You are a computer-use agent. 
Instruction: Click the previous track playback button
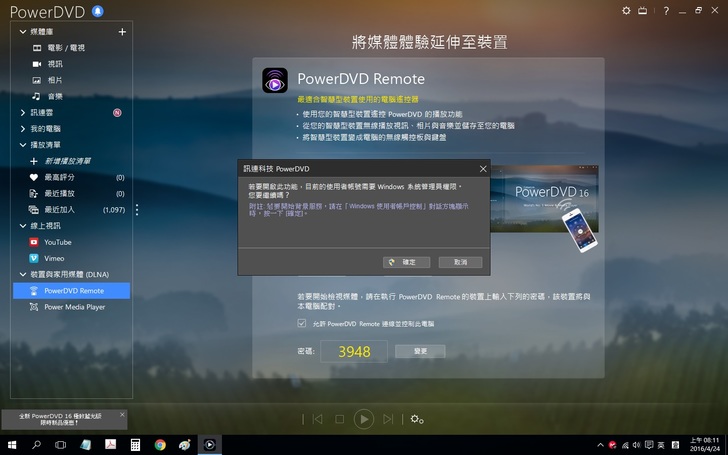coord(318,419)
